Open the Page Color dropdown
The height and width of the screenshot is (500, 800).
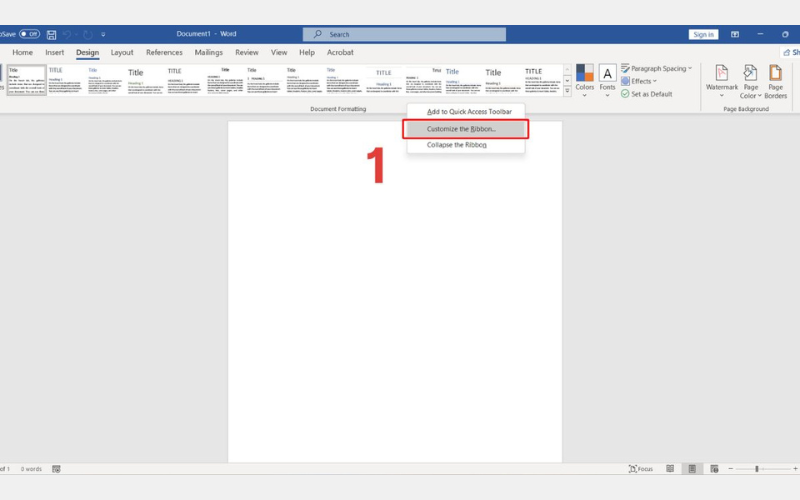750,80
